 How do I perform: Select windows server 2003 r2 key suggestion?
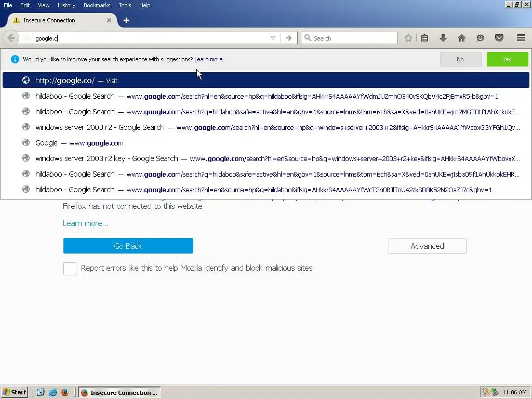[266, 158]
